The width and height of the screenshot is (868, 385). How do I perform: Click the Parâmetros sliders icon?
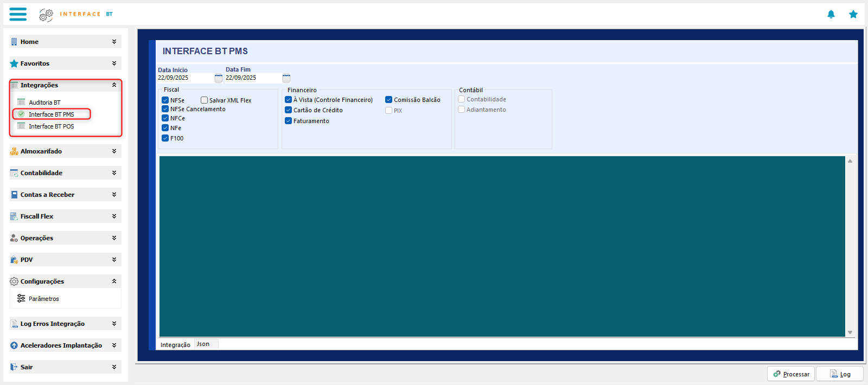pos(21,298)
